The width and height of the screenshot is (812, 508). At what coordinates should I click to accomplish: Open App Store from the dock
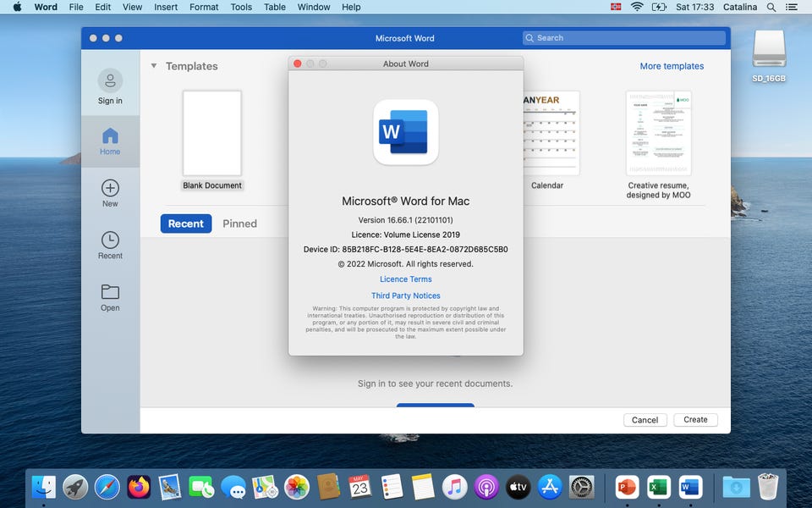tap(550, 488)
